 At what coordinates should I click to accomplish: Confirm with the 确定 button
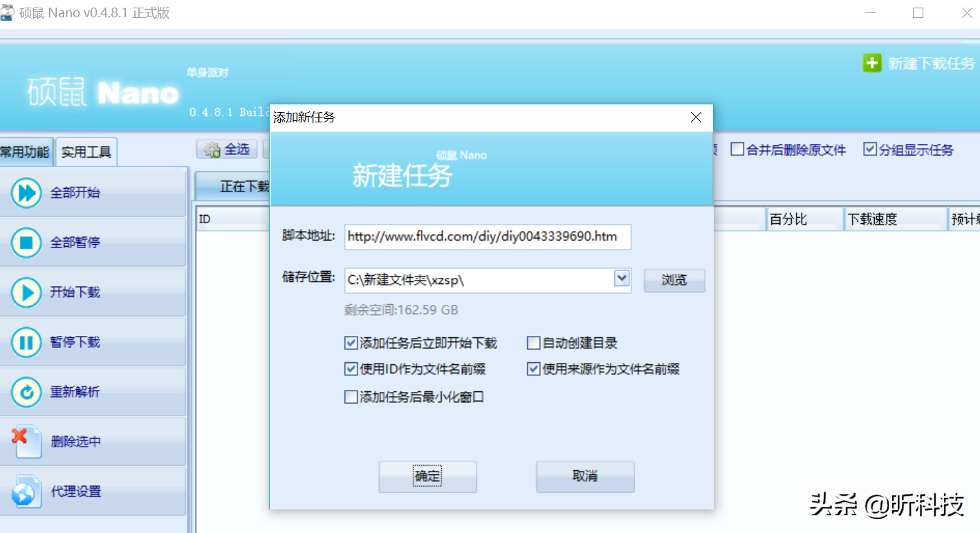427,476
